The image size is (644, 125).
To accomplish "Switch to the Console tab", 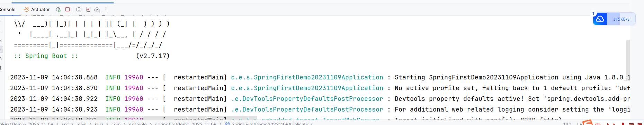I will pos(7,9).
